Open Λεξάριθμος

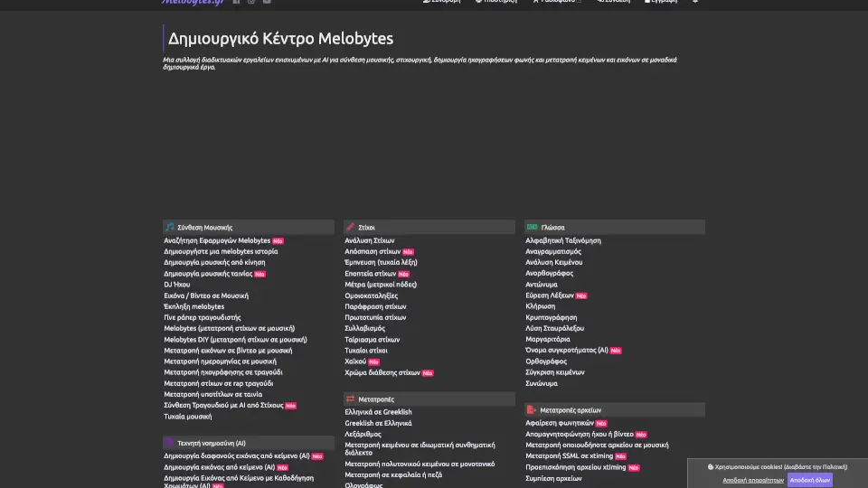click(363, 435)
